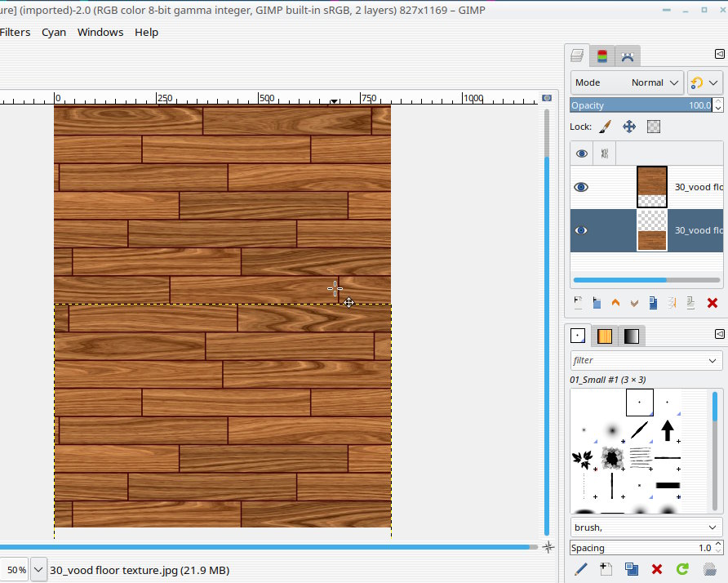Duplicate the selected layer
This screenshot has width=728, height=583.
pos(653,303)
